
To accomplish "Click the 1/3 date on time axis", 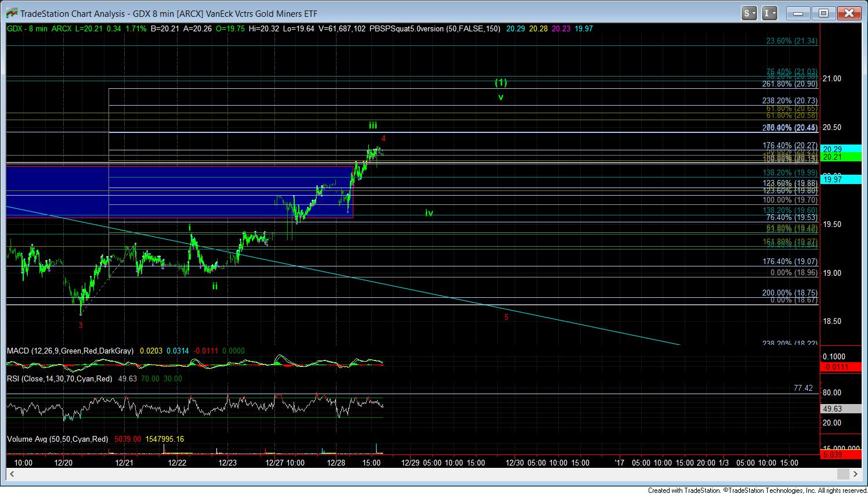I will (x=724, y=463).
